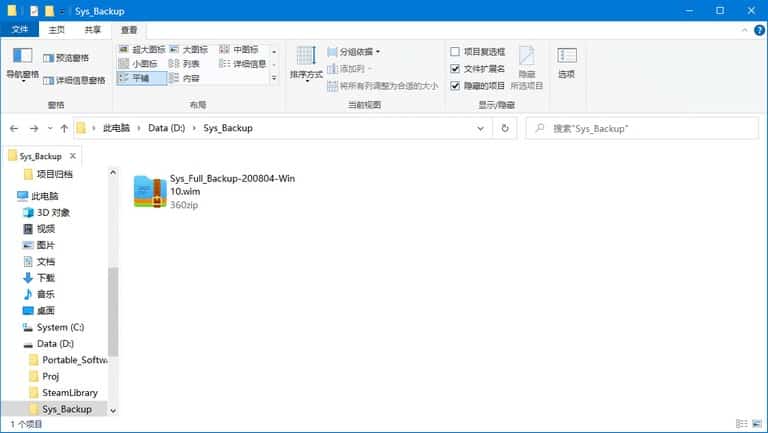Switch to large icons view in status bar
This screenshot has width=768, height=433.
[757, 424]
